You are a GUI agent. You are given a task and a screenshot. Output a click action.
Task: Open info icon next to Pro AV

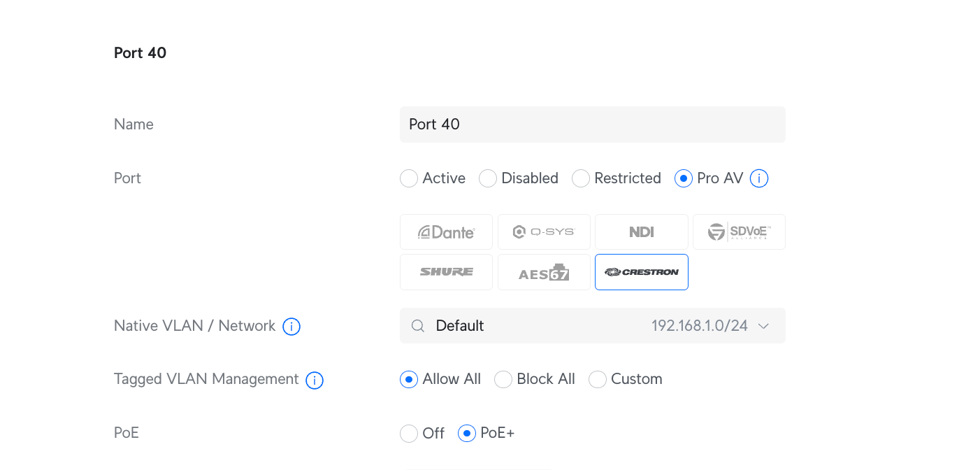click(x=759, y=178)
